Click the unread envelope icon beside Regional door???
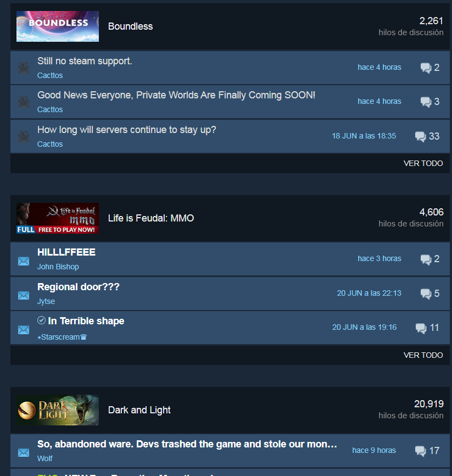The image size is (452, 476). (24, 295)
